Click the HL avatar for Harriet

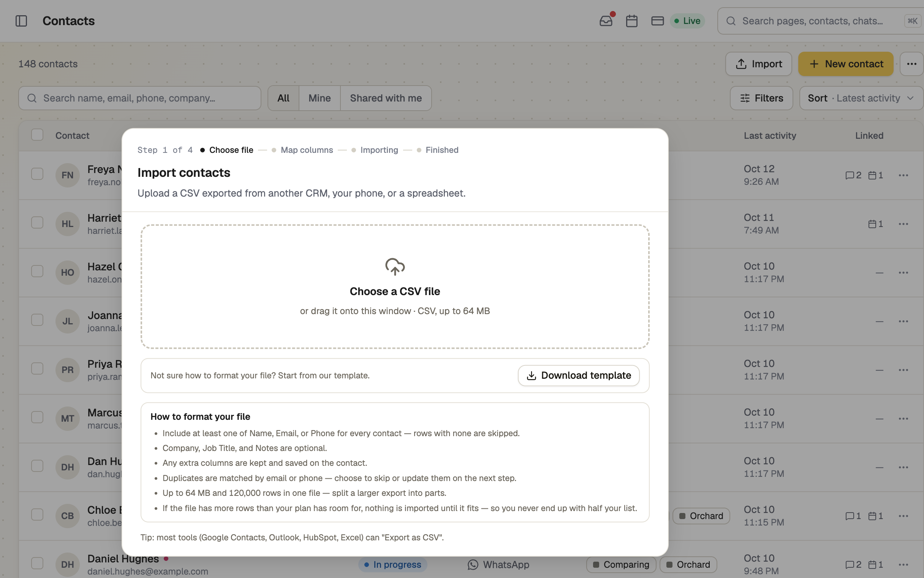[x=68, y=224]
